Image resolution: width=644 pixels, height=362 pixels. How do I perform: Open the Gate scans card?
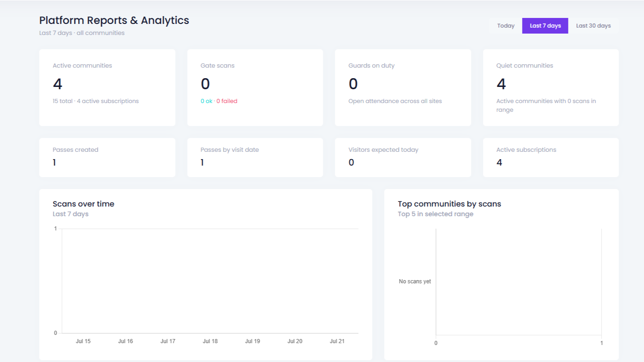[255, 87]
